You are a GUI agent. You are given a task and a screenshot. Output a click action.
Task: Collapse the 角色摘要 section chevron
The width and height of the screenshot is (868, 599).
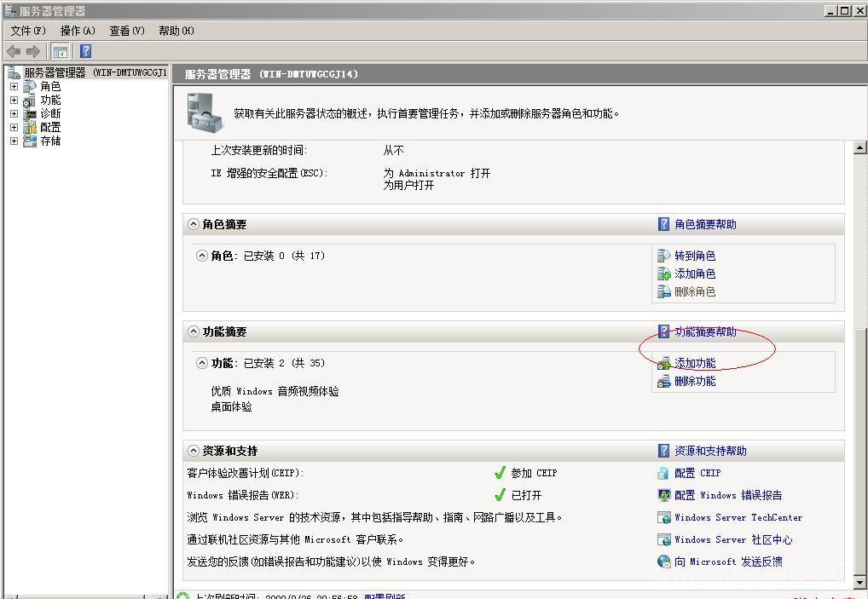(x=194, y=224)
